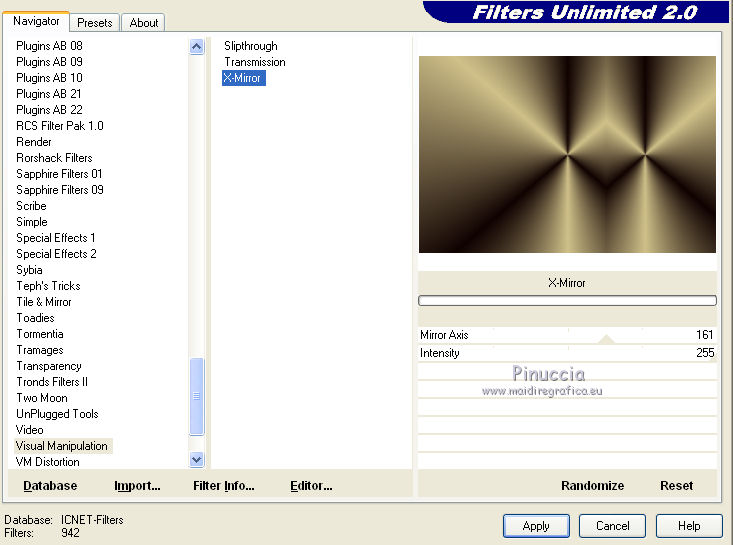Choose the X-Mirror filter
733x545 pixels.
point(244,78)
